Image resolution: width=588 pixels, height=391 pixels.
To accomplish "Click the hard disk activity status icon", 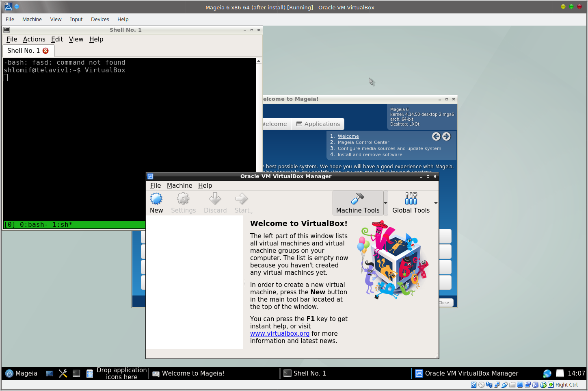I will coord(473,384).
